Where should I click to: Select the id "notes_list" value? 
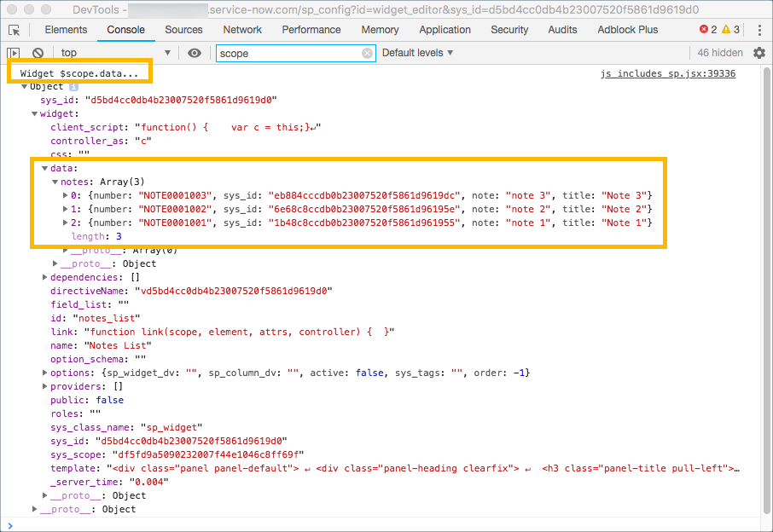click(x=107, y=318)
